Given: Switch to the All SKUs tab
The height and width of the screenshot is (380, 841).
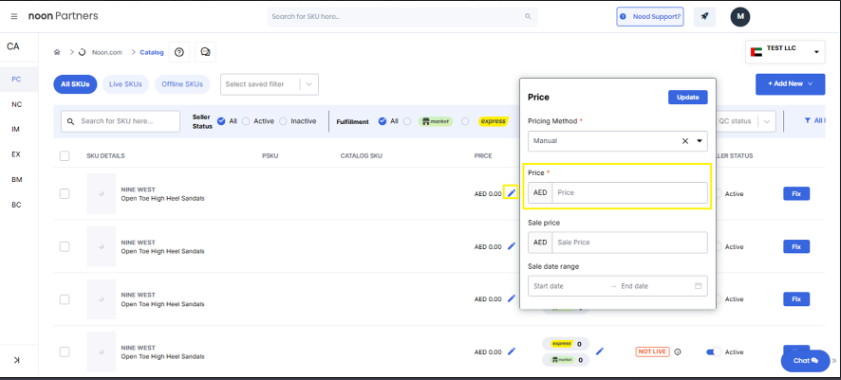Looking at the screenshot, I should click(x=75, y=84).
